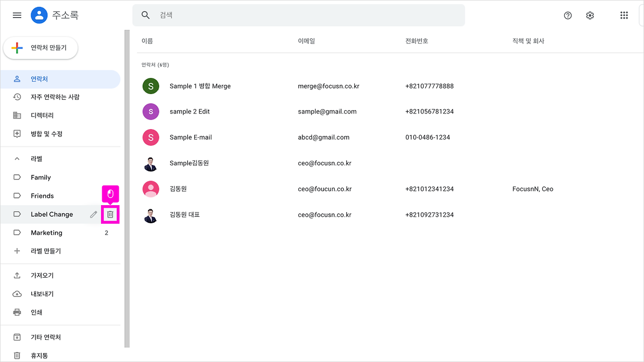Image resolution: width=644 pixels, height=362 pixels.
Task: Switch to the 디렉터리 section
Action: pos(42,115)
